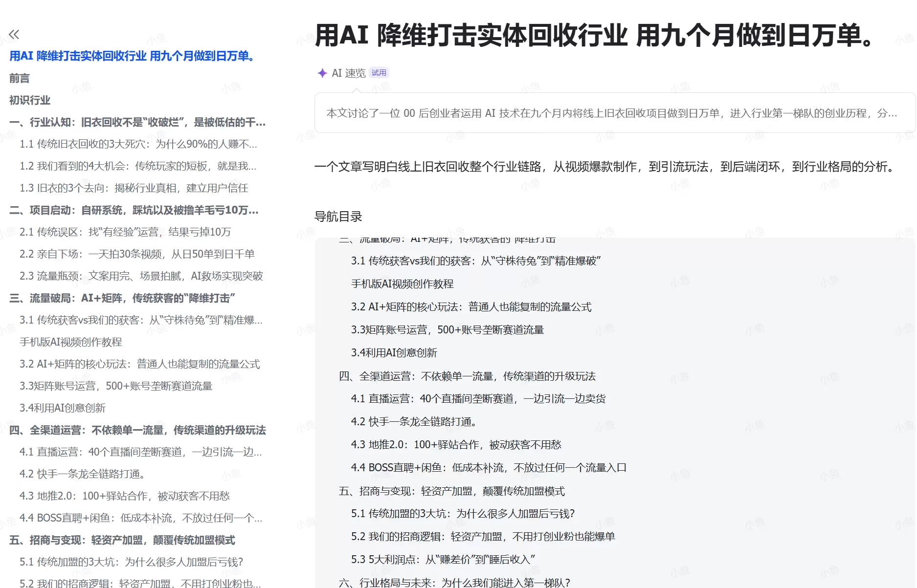Open the AI 速览 summary panel
This screenshot has height=588, width=917.
tap(349, 72)
